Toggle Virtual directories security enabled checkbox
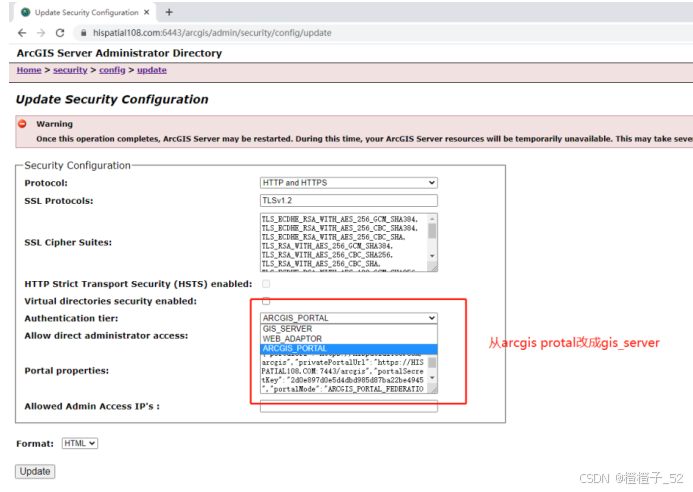The image size is (693, 492). [x=266, y=301]
